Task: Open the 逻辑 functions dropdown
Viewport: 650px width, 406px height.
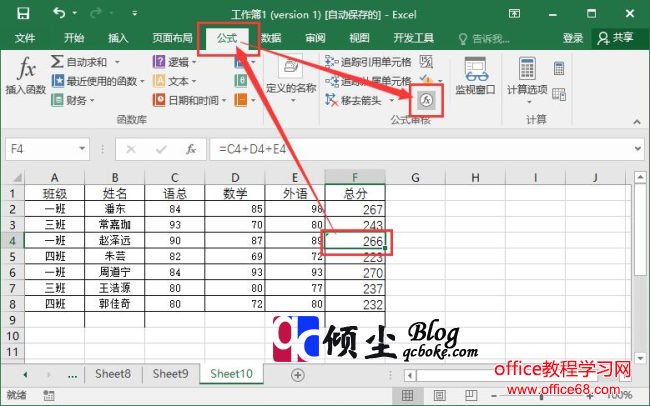Action: coord(175,62)
